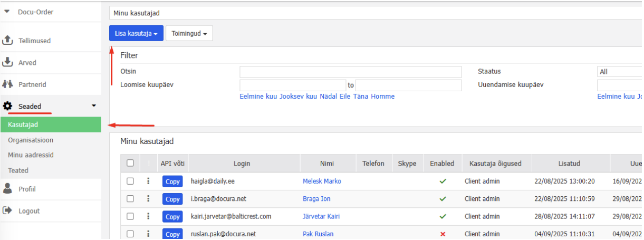Click the Tellimused upload icon in sidebar

(x=7, y=40)
